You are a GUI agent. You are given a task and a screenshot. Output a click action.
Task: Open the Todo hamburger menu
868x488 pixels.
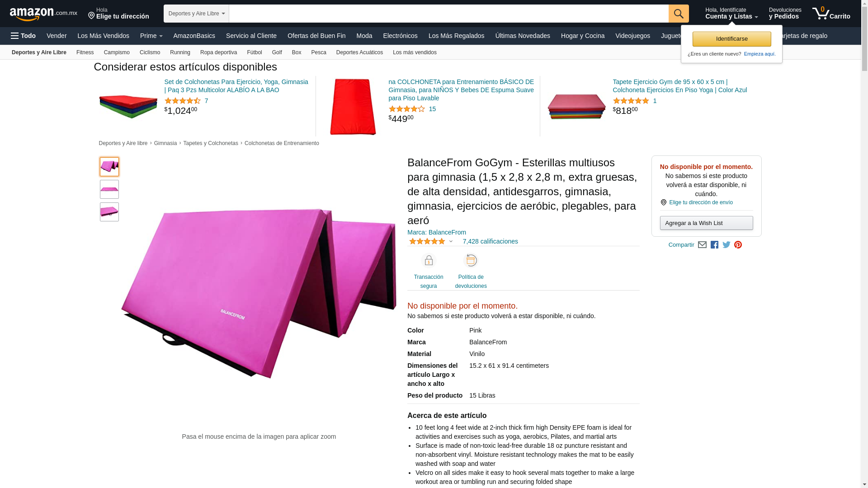pos(24,36)
